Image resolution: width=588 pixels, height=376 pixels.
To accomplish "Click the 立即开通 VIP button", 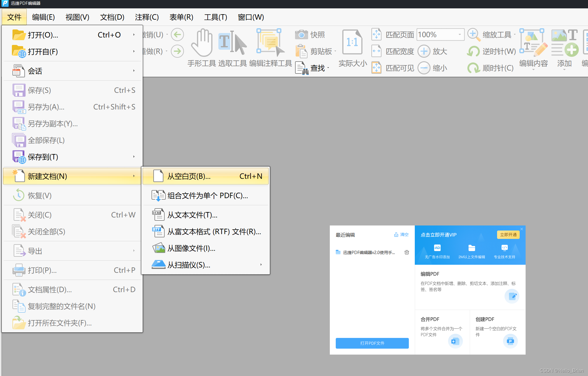I will coord(508,235).
